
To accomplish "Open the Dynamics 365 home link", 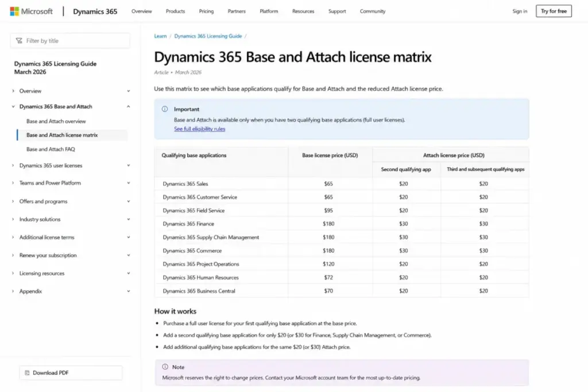I will (x=95, y=11).
